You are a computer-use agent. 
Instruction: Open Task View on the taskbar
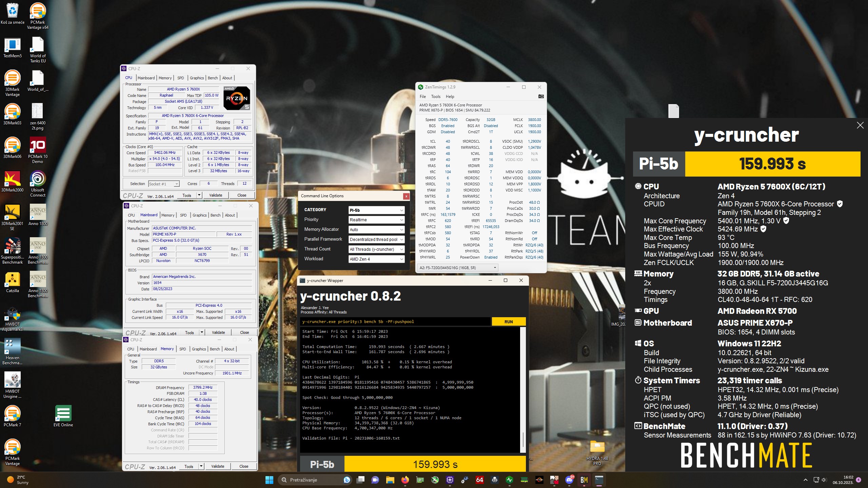coord(360,480)
